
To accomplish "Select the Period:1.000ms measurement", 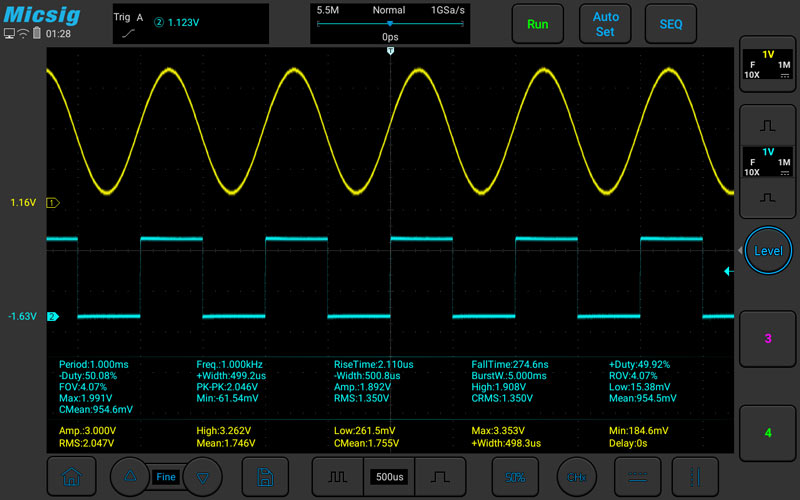I will pyautogui.click(x=94, y=364).
